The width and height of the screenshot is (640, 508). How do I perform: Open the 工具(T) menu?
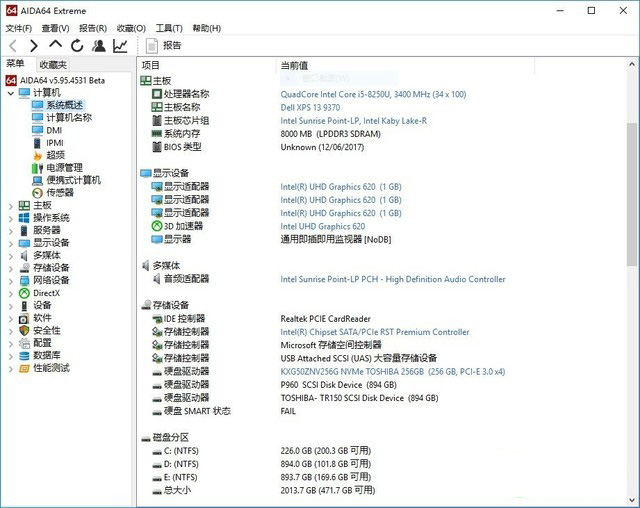pos(169,28)
